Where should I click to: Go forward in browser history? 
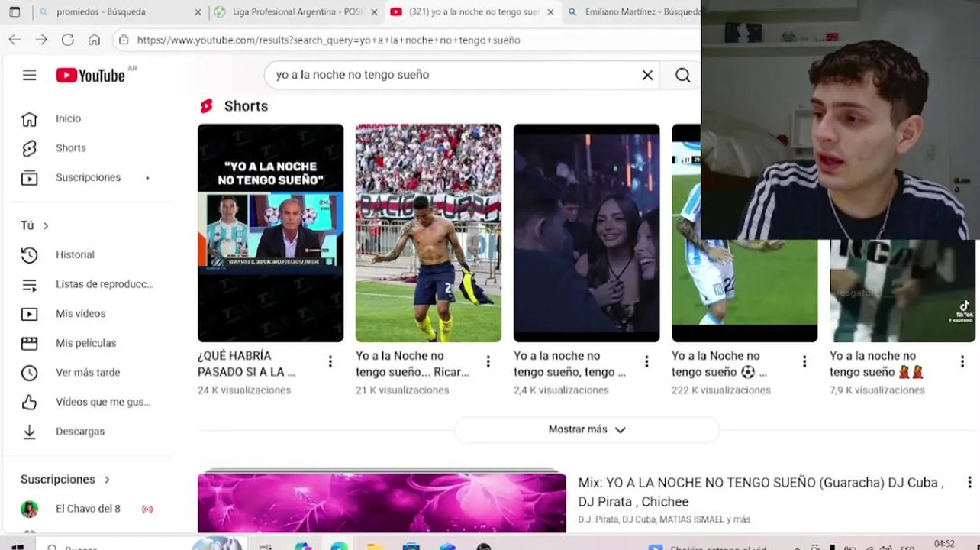pos(41,40)
